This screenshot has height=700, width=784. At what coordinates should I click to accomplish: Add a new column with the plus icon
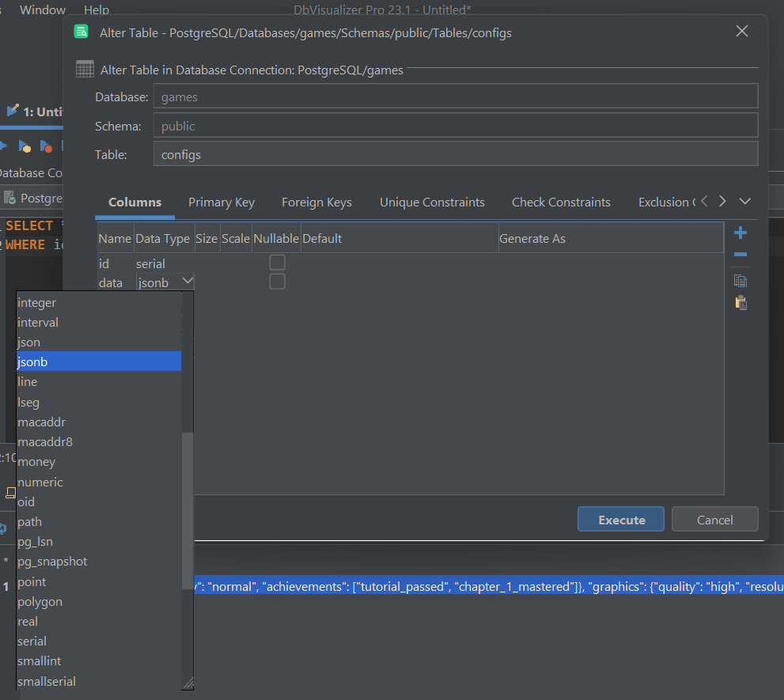click(x=740, y=233)
